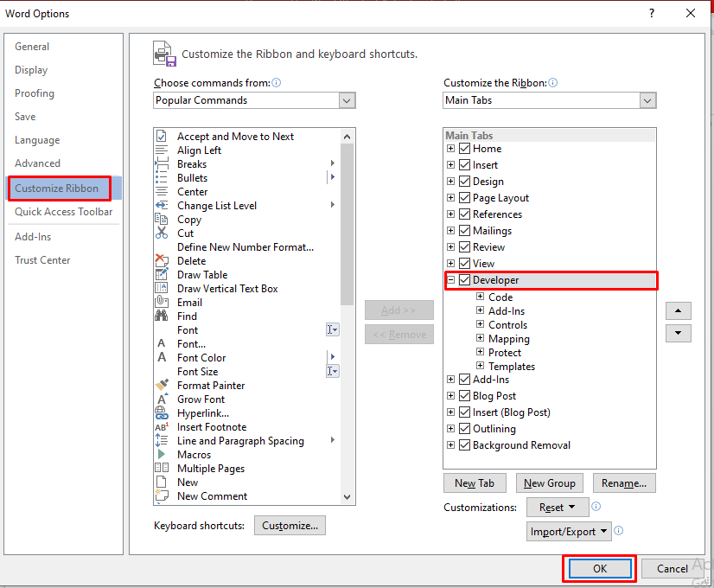
Task: Toggle the Mailings tab checkbox
Action: click(465, 231)
